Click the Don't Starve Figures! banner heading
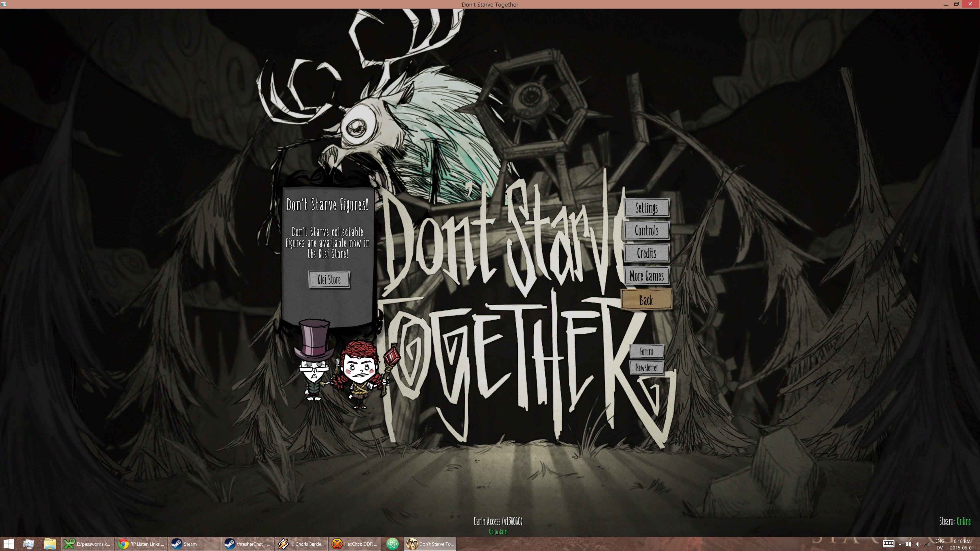The height and width of the screenshot is (551, 980). pyautogui.click(x=327, y=205)
